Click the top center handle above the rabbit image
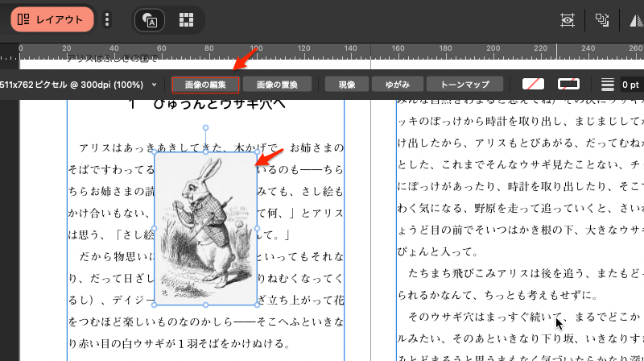This screenshot has height=361, width=644. point(205,128)
